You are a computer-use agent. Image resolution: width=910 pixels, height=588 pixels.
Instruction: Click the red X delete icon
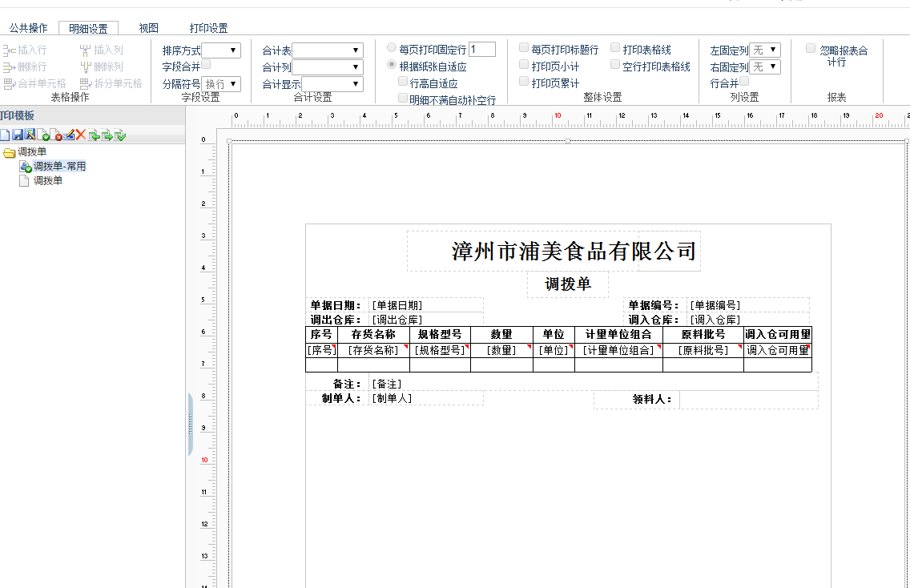(x=81, y=135)
